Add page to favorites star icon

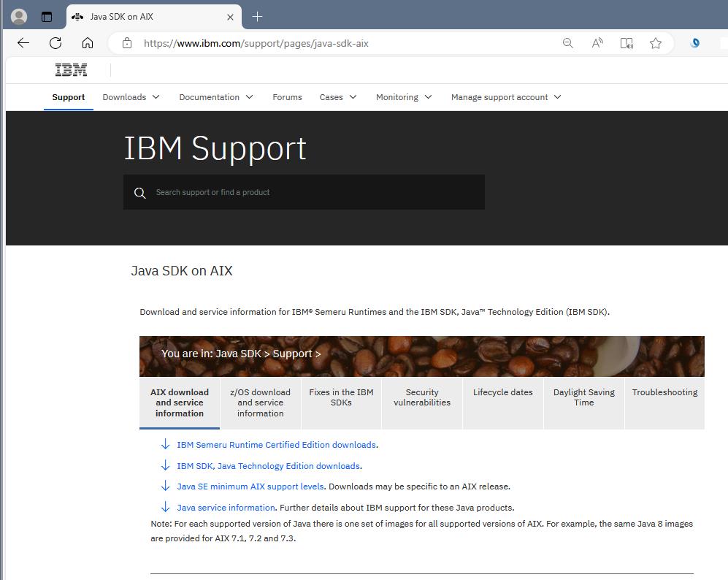(656, 43)
